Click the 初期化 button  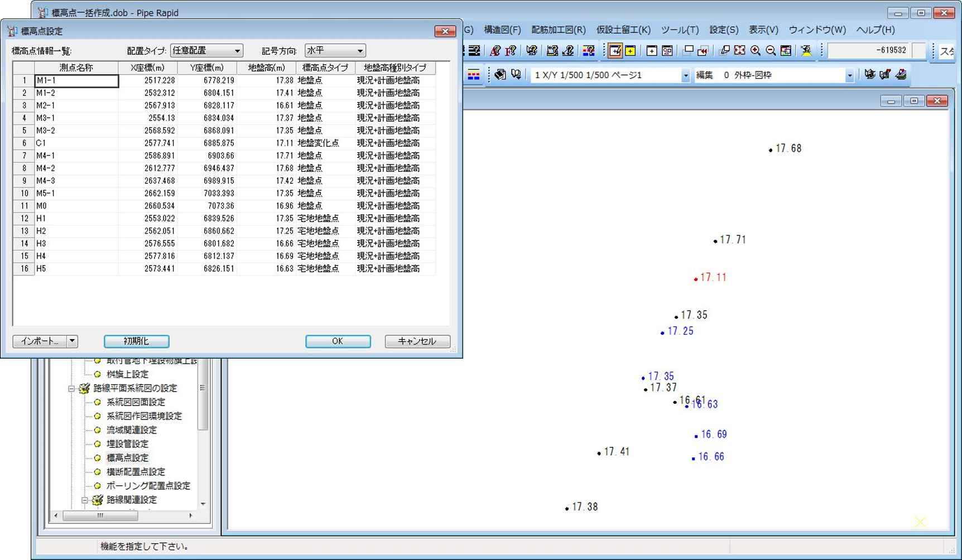pyautogui.click(x=136, y=341)
